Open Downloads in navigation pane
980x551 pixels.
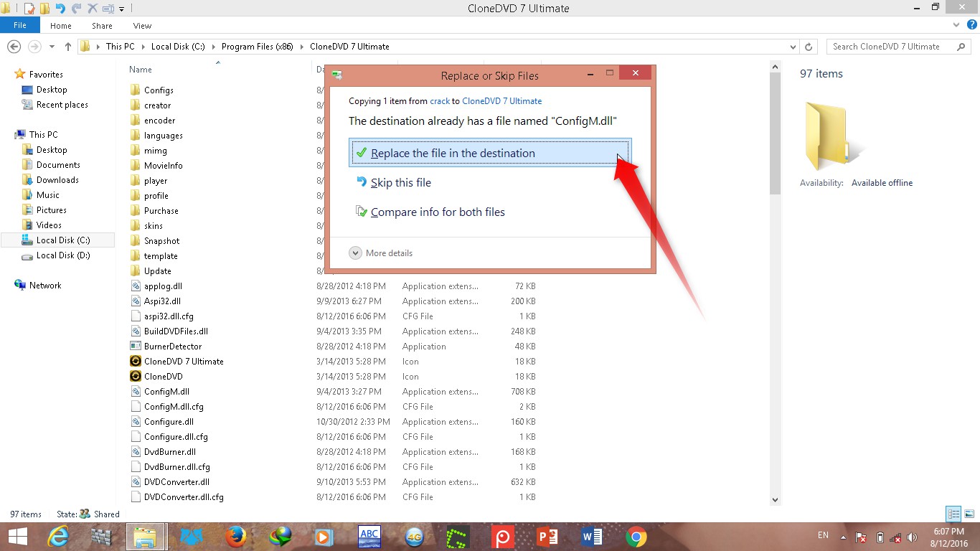coord(57,180)
